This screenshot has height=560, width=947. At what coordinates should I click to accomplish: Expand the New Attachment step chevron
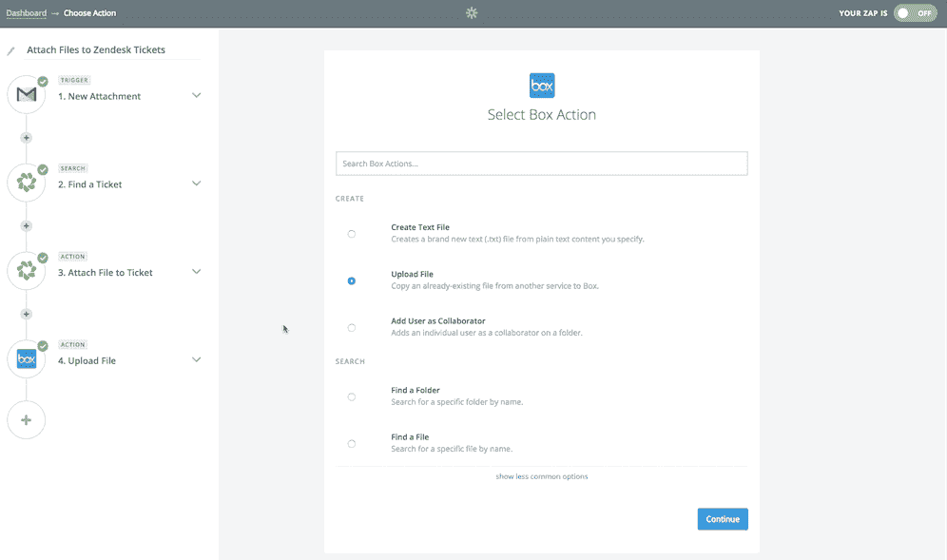[196, 95]
